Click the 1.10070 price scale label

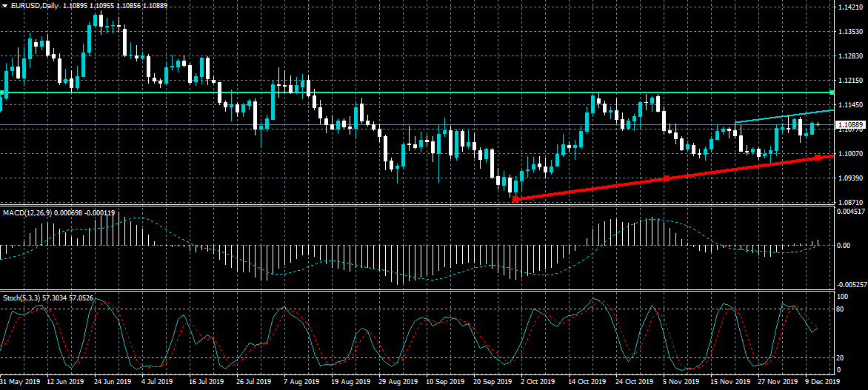tap(849, 153)
